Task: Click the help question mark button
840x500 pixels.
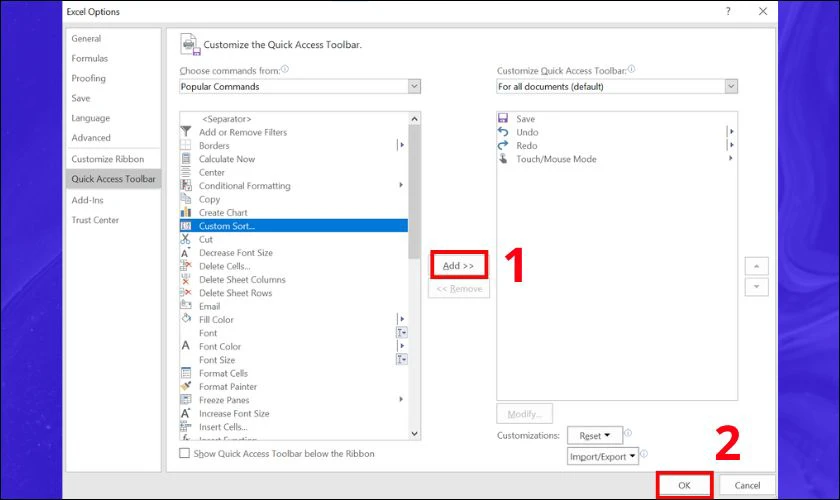Action: [x=728, y=11]
